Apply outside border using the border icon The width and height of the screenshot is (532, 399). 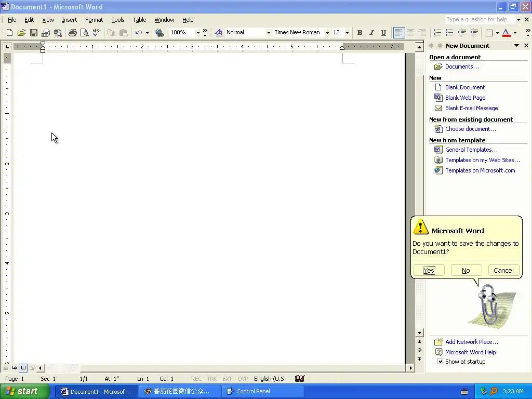click(489, 33)
